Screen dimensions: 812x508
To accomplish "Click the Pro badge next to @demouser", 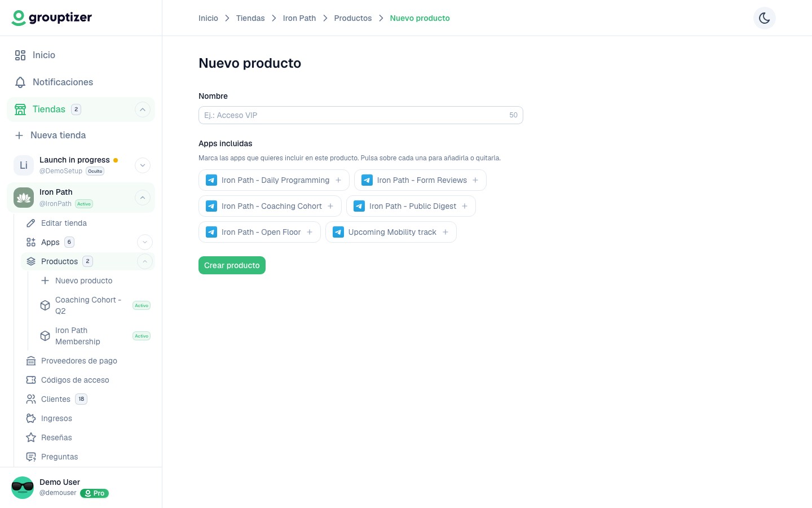I will tap(94, 493).
